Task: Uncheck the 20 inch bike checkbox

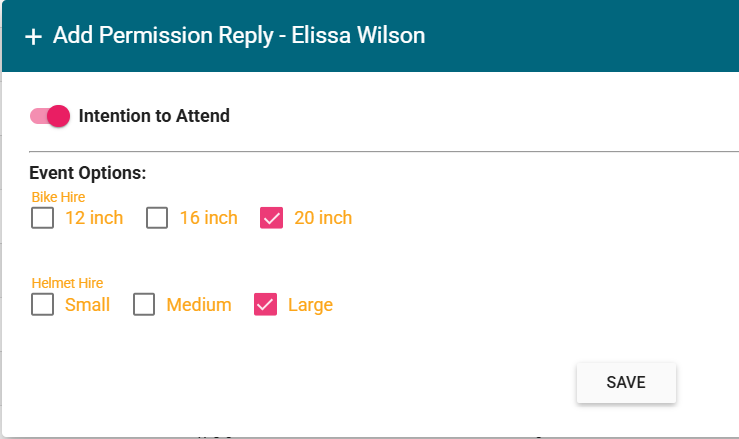Action: coord(271,218)
